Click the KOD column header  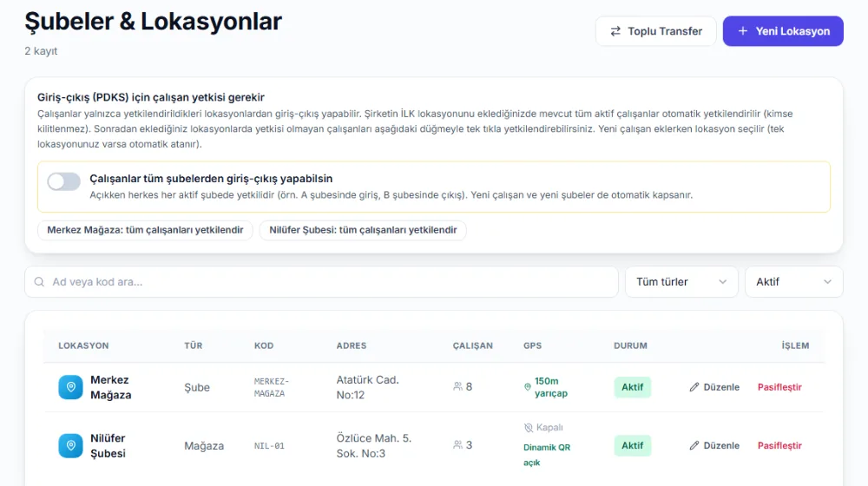(264, 345)
